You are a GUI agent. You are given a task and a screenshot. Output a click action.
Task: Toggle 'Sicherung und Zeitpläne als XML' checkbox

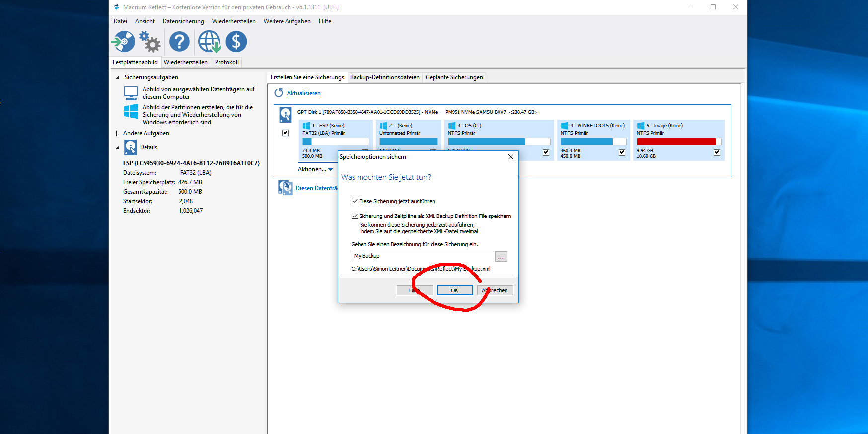pos(355,216)
